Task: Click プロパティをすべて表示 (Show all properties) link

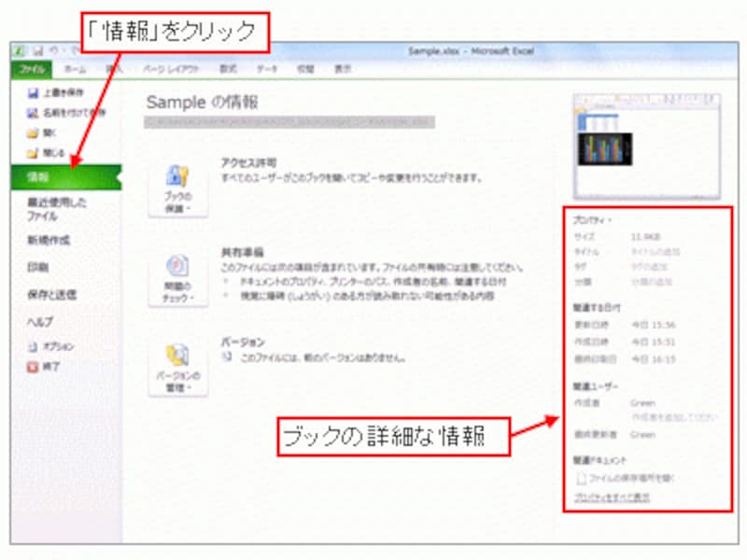Action: [x=612, y=497]
